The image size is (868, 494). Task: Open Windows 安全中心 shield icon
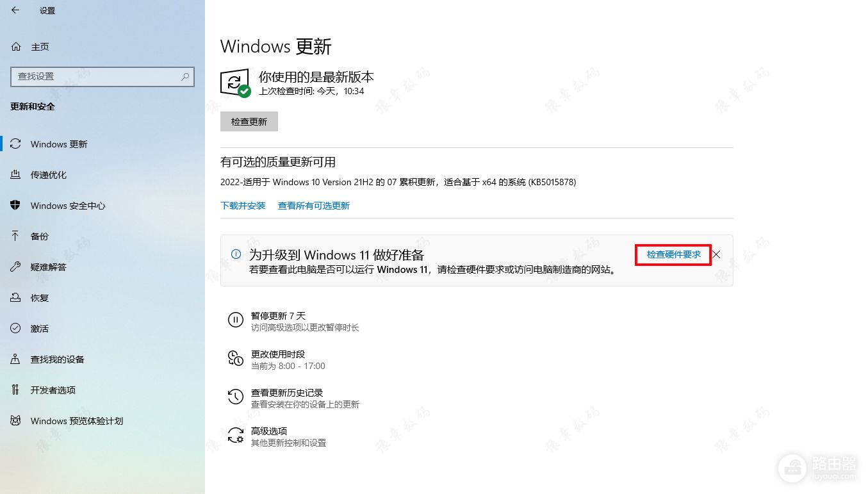click(x=15, y=206)
